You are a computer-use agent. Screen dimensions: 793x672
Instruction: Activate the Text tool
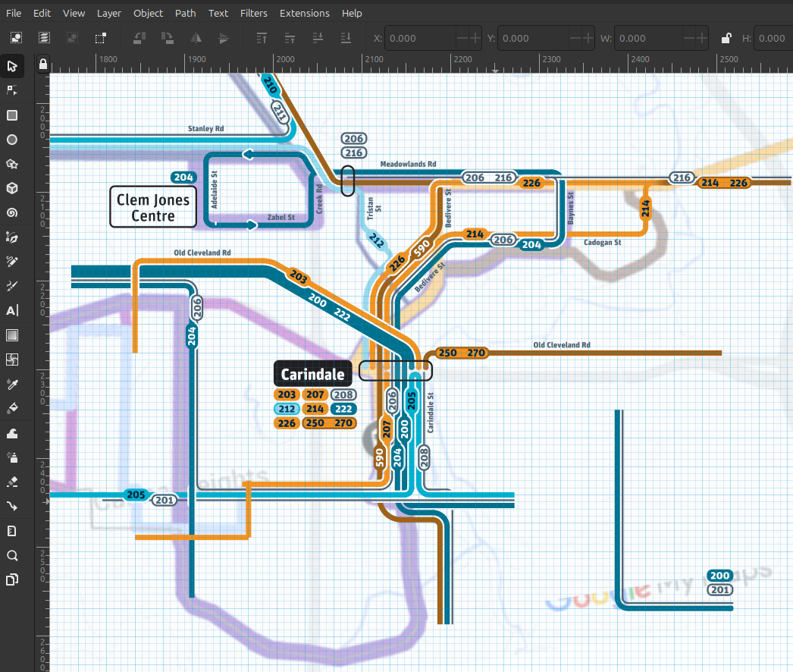(12, 310)
